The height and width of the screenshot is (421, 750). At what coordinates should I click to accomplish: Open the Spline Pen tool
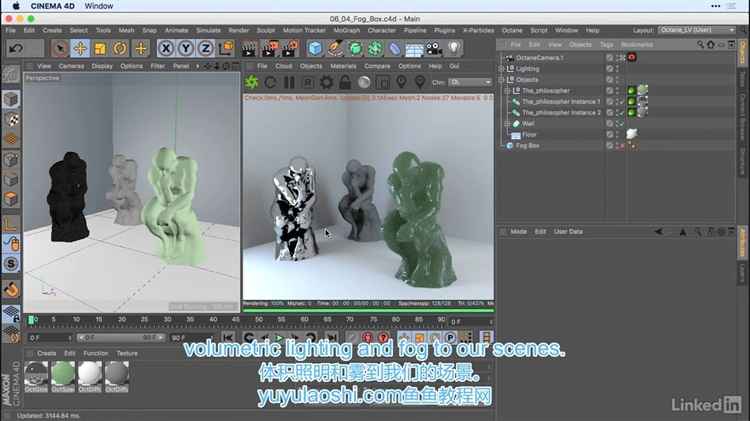click(335, 48)
